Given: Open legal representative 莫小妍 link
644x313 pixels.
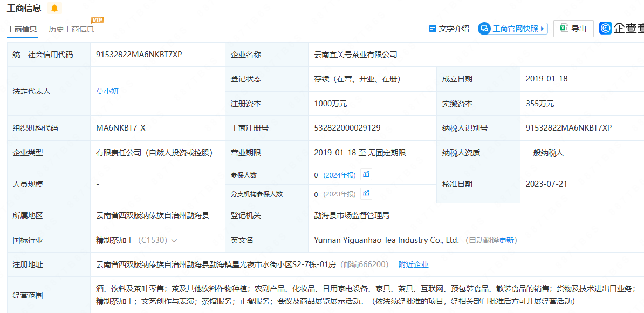Looking at the screenshot, I should 107,91.
